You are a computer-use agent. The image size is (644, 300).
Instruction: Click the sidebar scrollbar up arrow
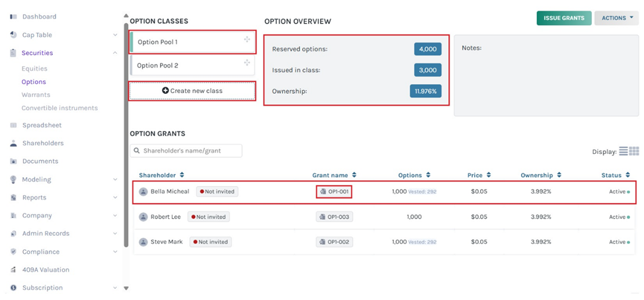126,16
